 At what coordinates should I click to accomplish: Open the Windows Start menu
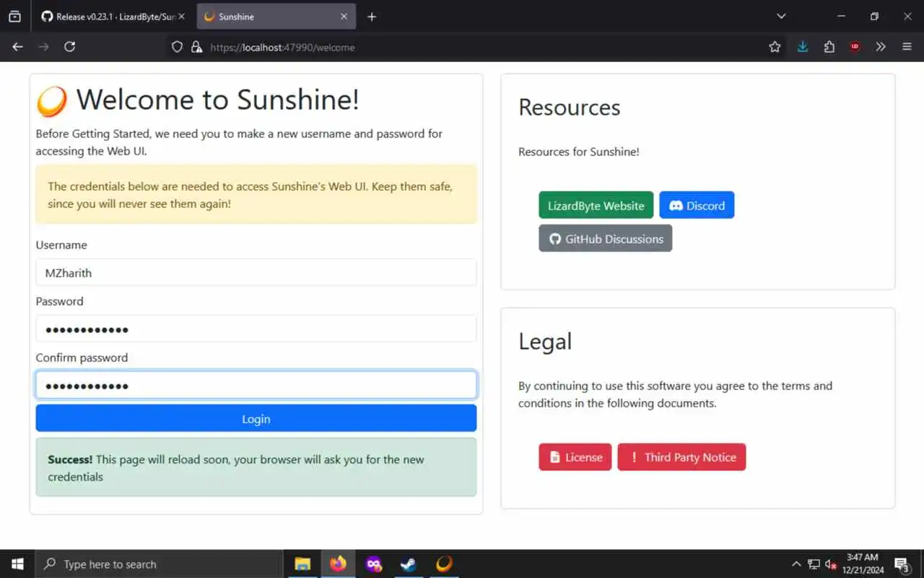coord(17,564)
